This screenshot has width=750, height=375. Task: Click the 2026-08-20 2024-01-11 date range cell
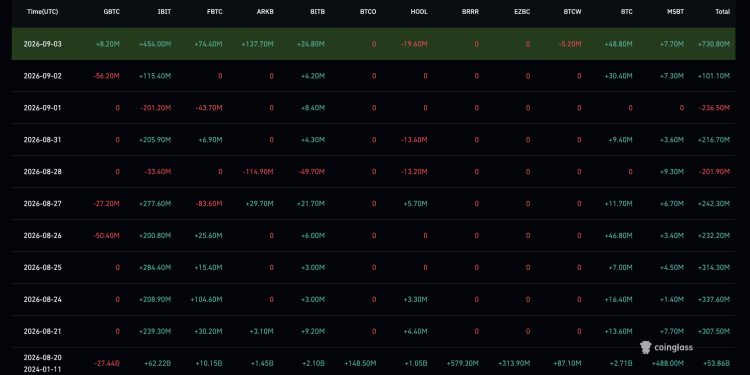click(43, 364)
